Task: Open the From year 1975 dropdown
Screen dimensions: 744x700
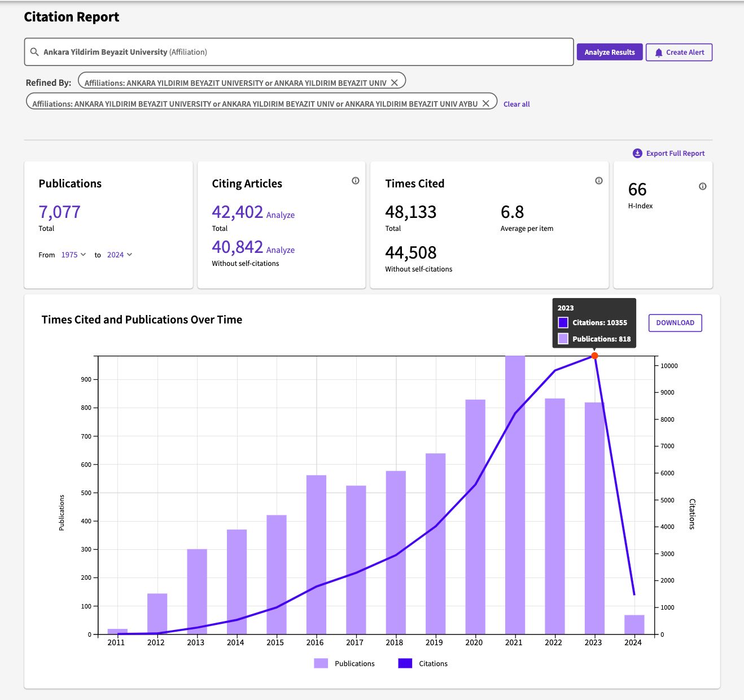Action: pos(73,255)
